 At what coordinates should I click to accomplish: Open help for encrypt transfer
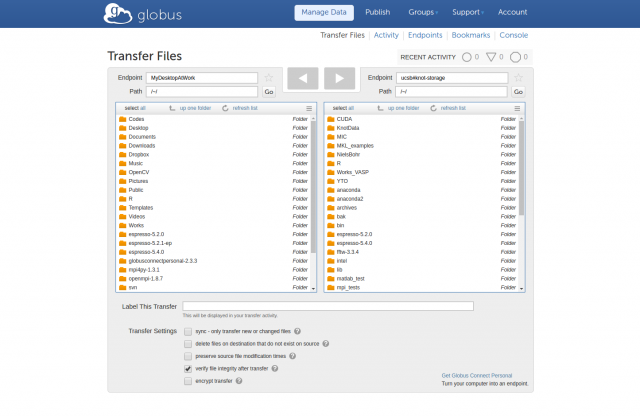pyautogui.click(x=239, y=381)
